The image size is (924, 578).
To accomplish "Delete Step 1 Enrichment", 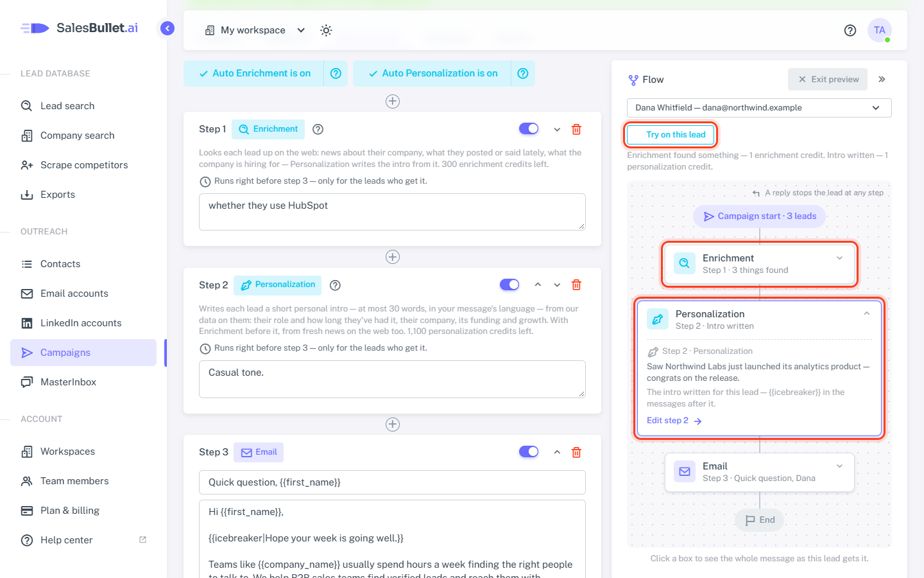I will (x=576, y=129).
